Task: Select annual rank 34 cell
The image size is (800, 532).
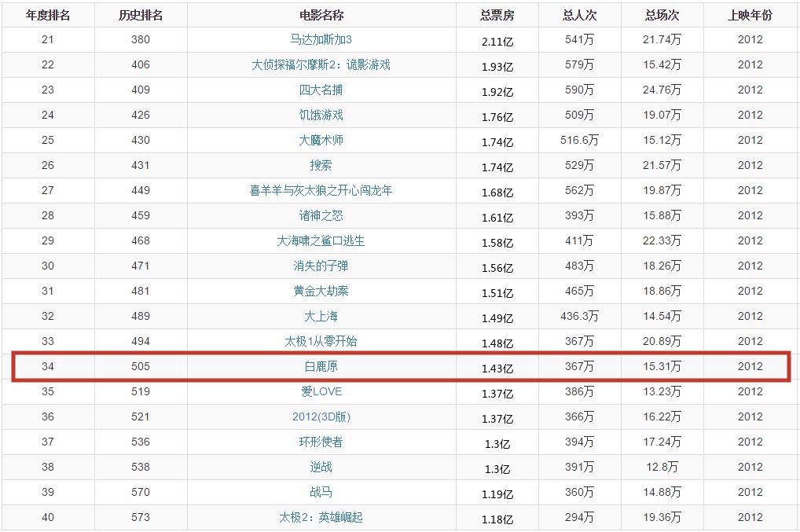Action: click(48, 366)
